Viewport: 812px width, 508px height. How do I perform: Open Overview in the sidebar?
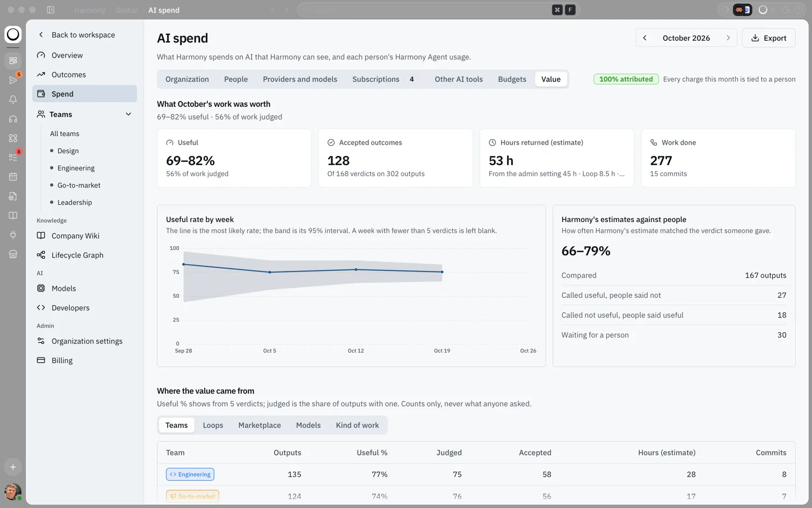(x=84, y=55)
